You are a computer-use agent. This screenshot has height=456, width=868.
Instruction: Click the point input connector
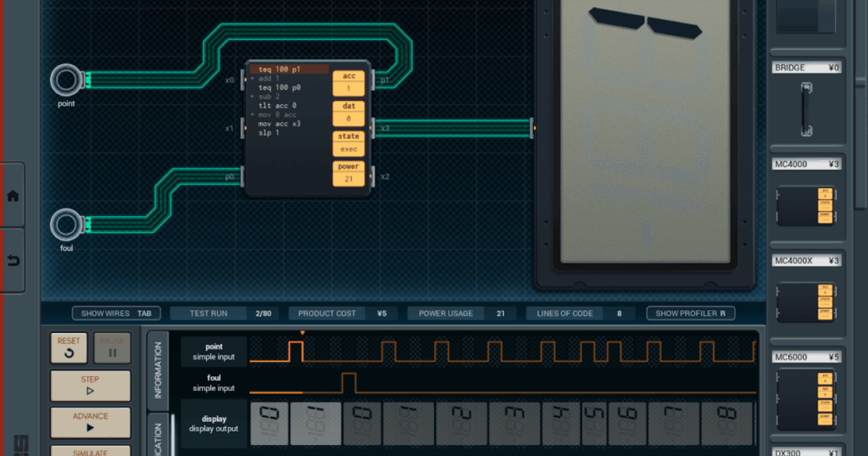(x=67, y=81)
